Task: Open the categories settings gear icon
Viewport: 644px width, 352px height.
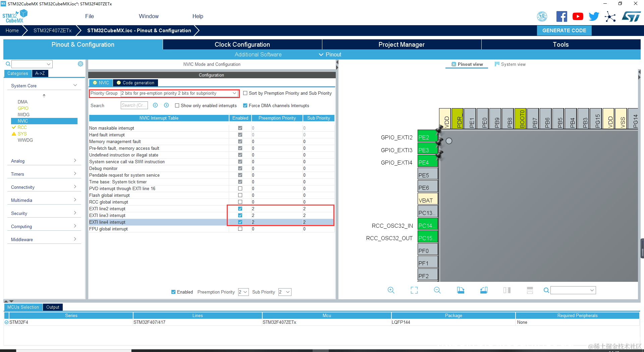Action: pos(80,64)
